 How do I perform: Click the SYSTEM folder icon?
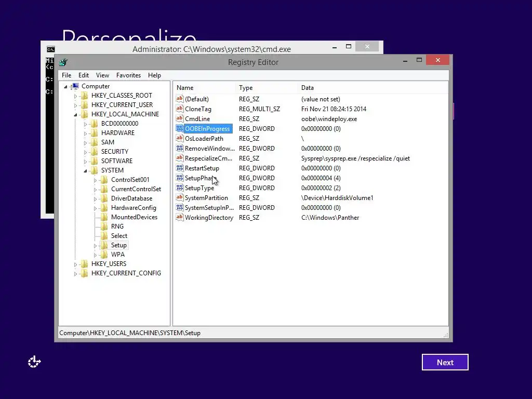[94, 170]
